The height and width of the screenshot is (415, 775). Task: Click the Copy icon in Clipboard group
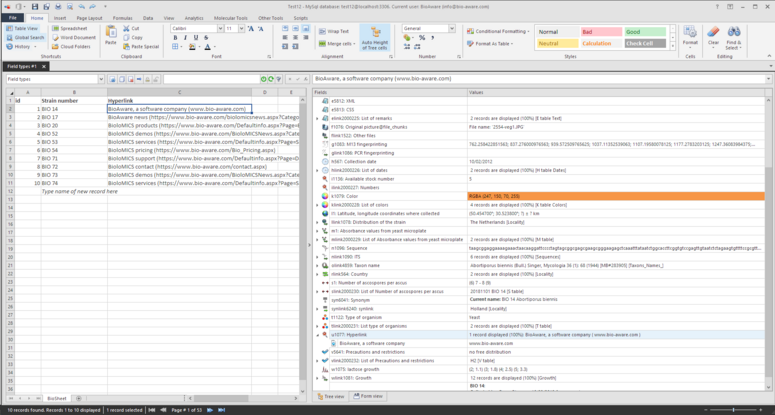(126, 38)
